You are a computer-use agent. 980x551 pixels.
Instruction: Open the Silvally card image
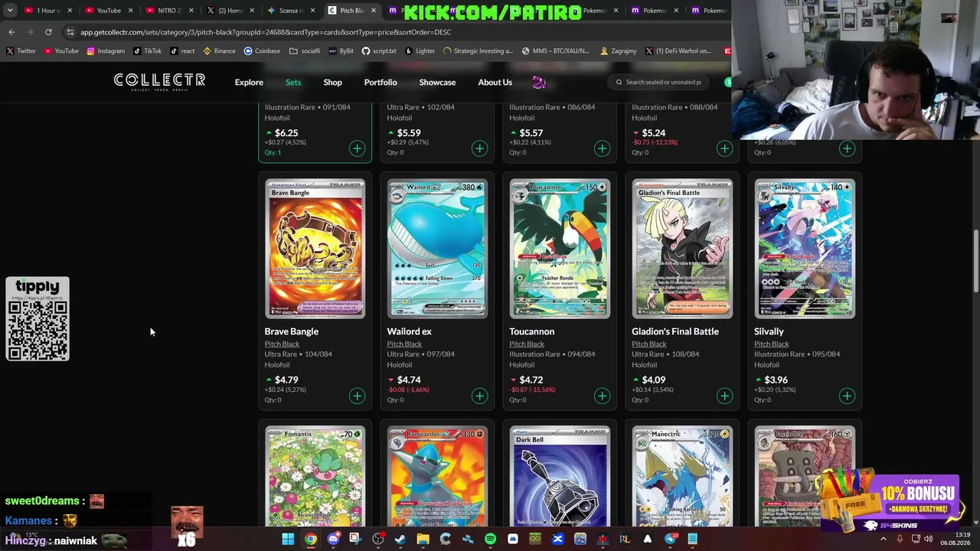pyautogui.click(x=805, y=249)
